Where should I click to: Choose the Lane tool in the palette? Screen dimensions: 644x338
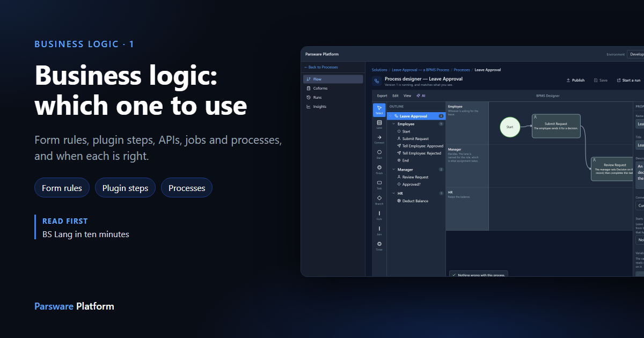pos(379,124)
